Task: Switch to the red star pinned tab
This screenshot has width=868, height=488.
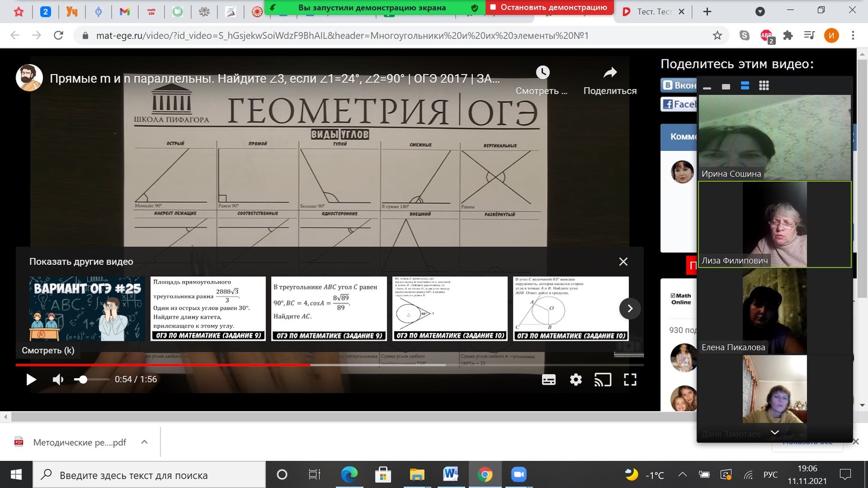Action: tap(19, 12)
